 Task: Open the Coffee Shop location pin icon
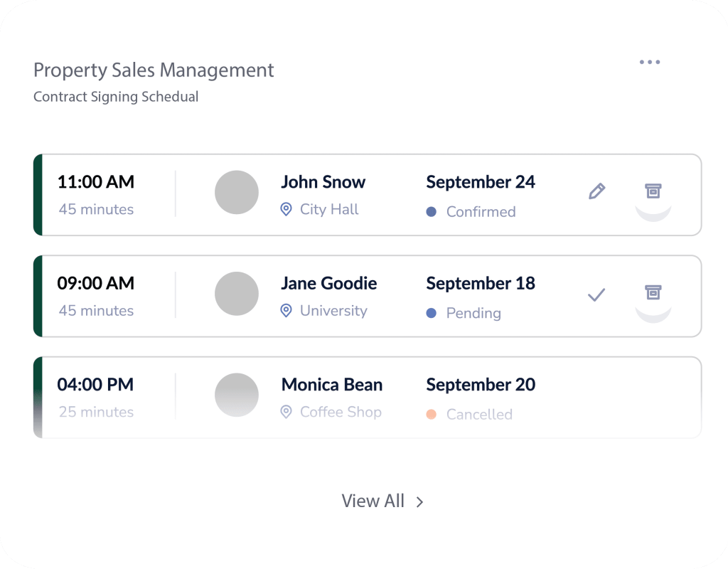coord(287,412)
